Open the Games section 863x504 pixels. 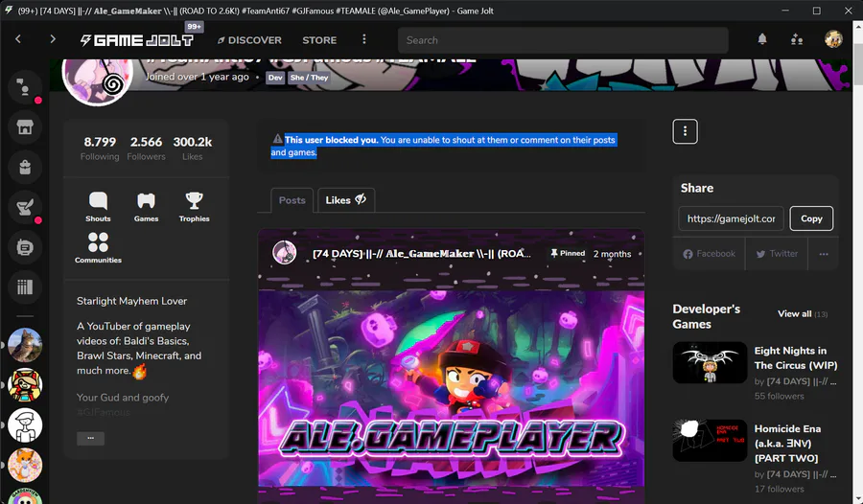[x=146, y=207]
